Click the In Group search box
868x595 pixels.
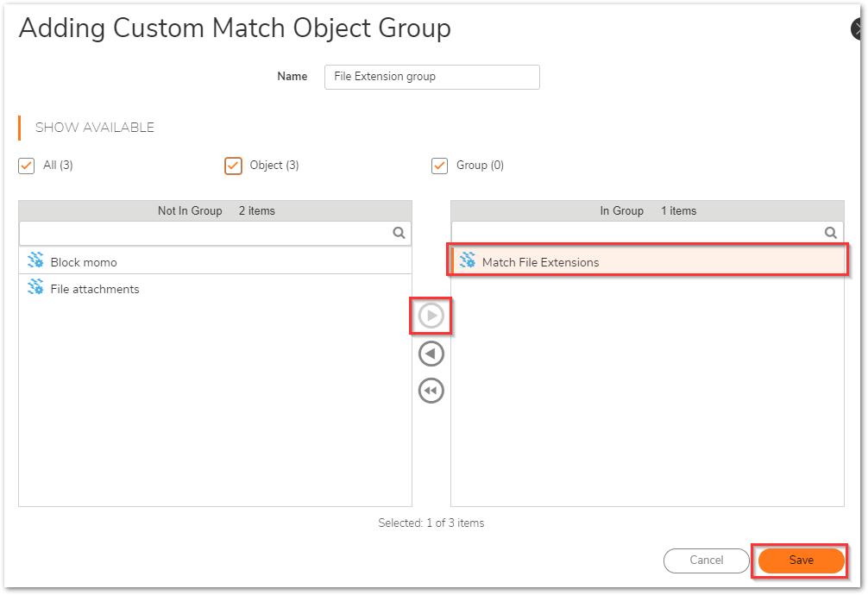(636, 233)
